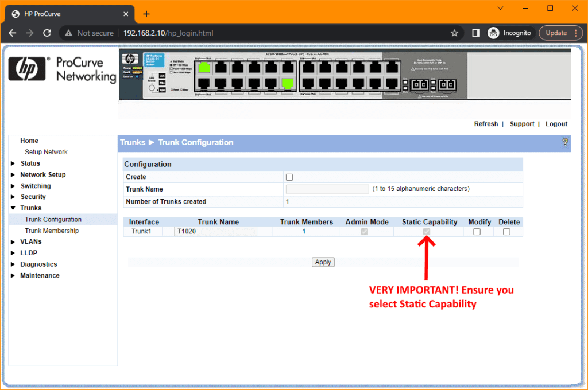Click the browser forward arrow
The image size is (588, 390).
point(30,33)
